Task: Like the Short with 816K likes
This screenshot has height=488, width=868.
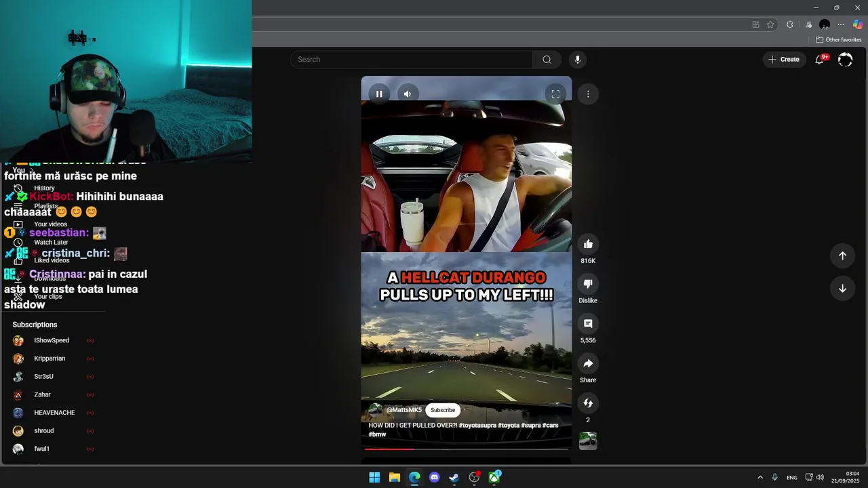Action: pyautogui.click(x=588, y=244)
